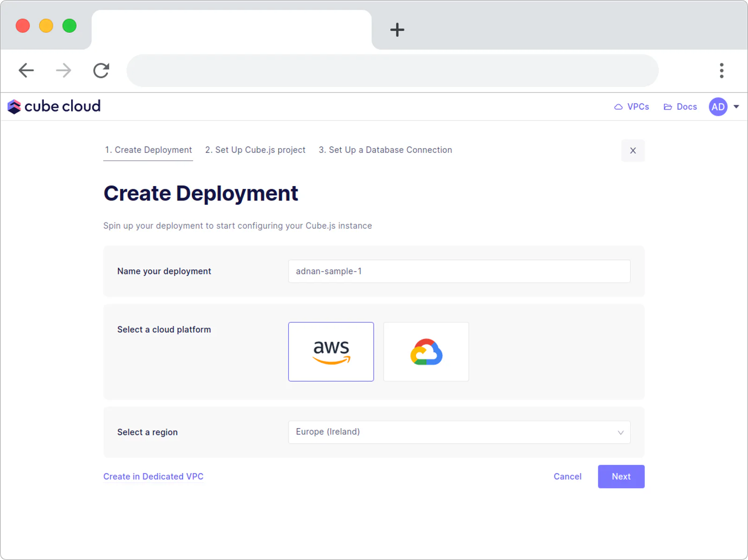The height and width of the screenshot is (560, 748).
Task: Click the yellow minimize window button
Action: (46, 26)
